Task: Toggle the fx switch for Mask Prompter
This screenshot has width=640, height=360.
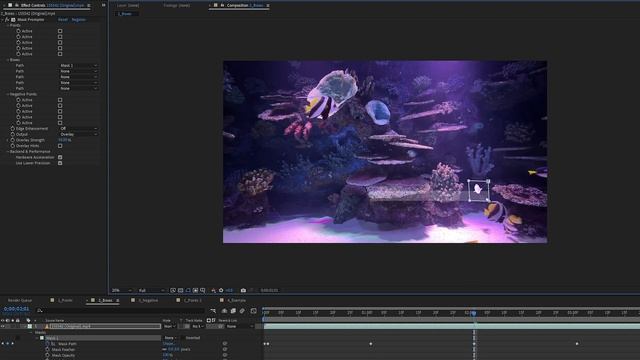Action: coord(7,20)
